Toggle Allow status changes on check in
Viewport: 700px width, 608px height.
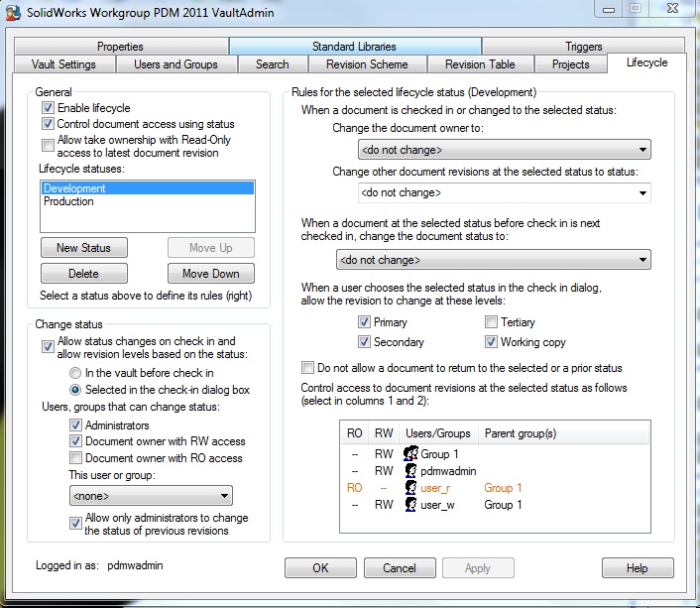coord(48,347)
